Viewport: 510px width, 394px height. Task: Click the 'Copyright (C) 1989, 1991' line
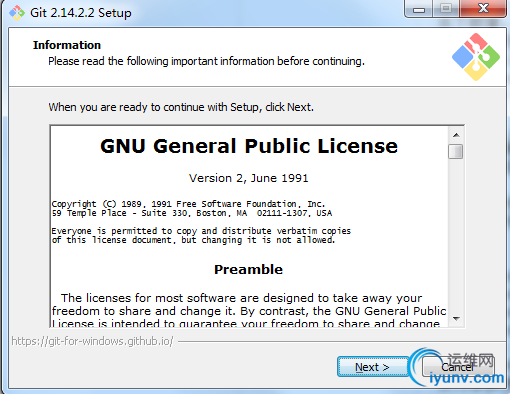188,204
